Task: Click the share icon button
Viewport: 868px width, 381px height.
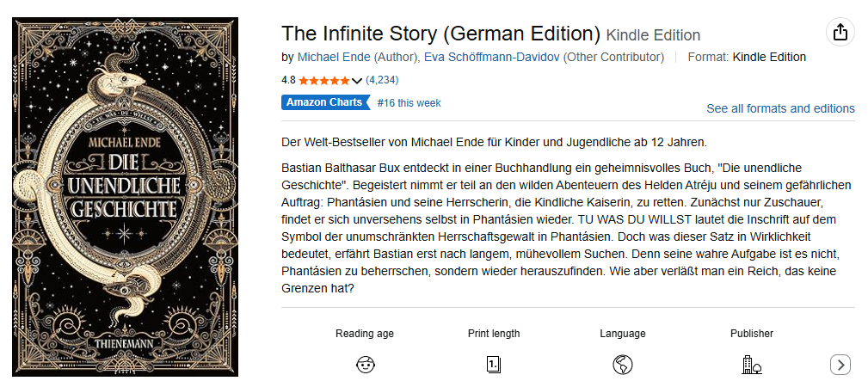Action: (840, 33)
